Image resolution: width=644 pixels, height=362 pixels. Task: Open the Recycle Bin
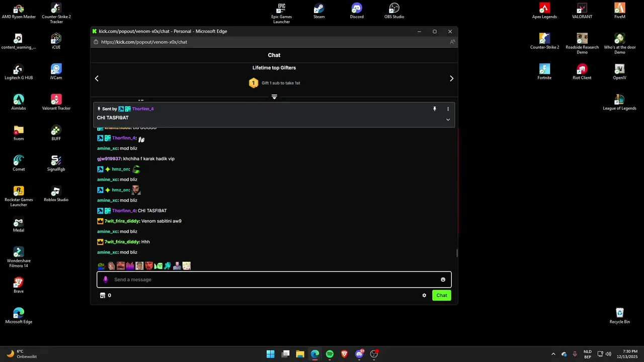[x=620, y=316]
